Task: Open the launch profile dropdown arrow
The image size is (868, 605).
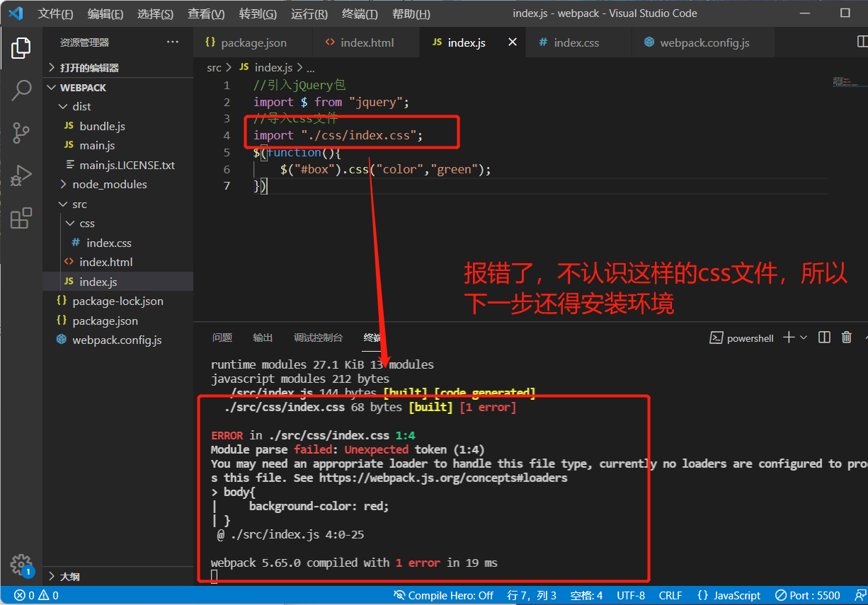Action: 804,338
